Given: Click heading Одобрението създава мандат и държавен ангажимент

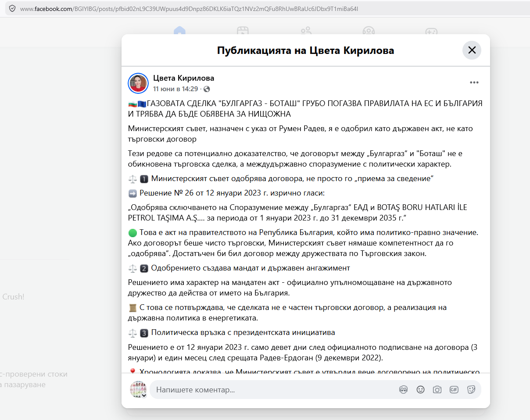Looking at the screenshot, I should [251, 268].
